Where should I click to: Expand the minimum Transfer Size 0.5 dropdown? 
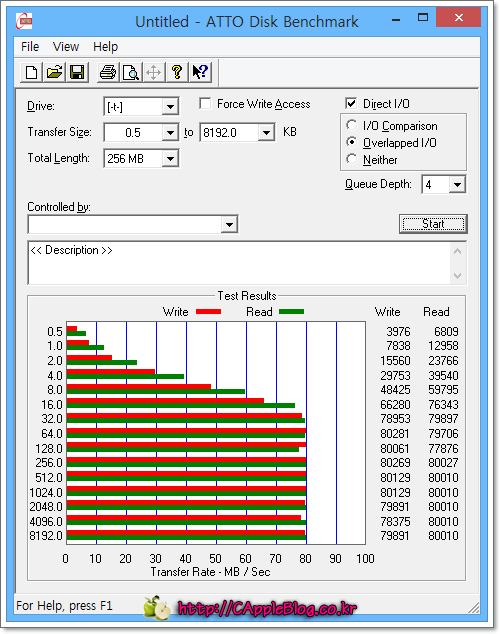170,133
